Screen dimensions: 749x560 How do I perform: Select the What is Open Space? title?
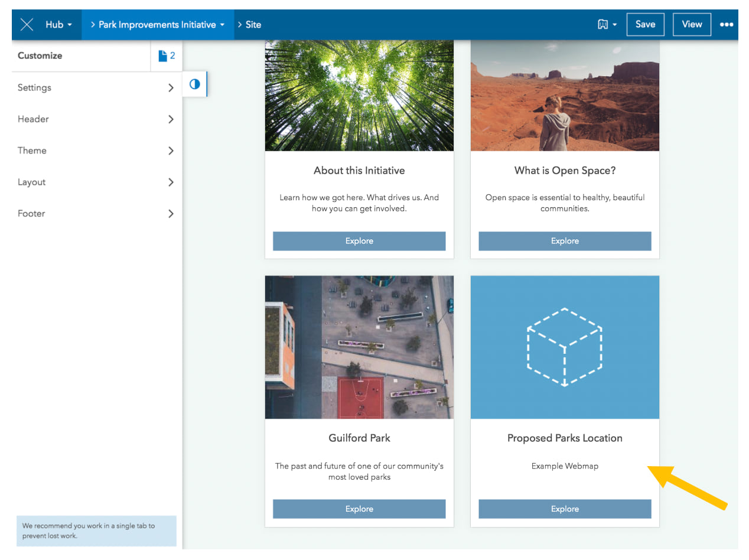(x=565, y=171)
